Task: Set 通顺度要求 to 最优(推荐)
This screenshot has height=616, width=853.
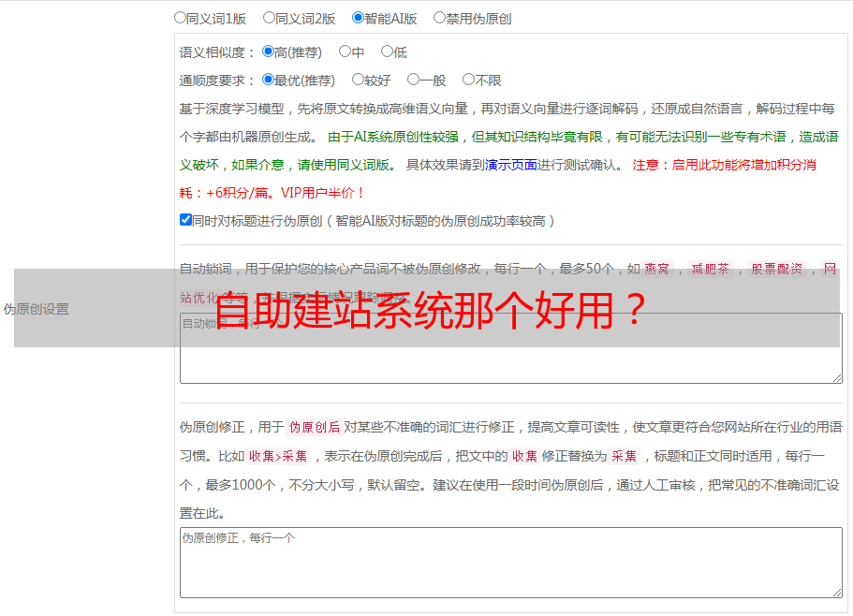Action: pyautogui.click(x=268, y=81)
